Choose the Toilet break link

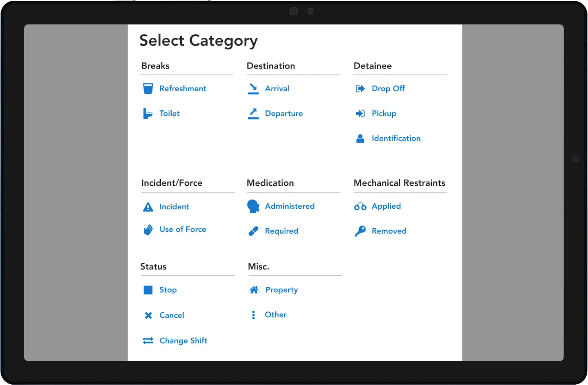pos(169,113)
